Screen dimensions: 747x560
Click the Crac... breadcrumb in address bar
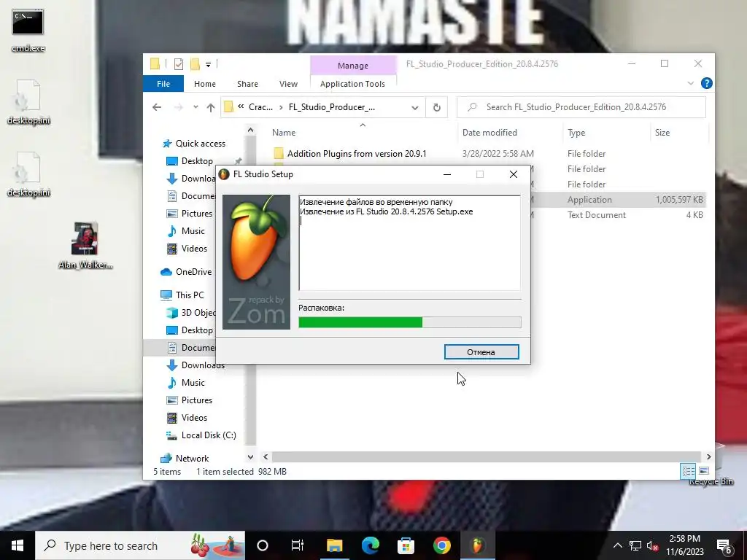click(x=260, y=107)
